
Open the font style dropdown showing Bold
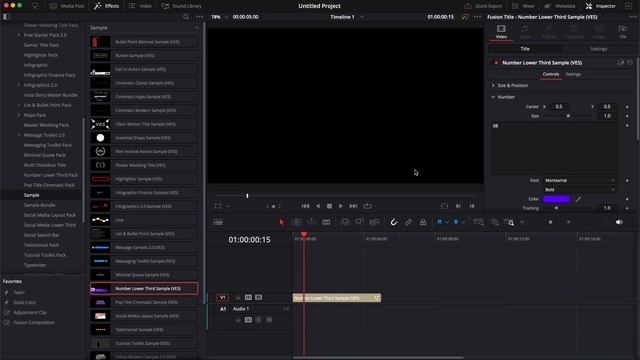580,190
